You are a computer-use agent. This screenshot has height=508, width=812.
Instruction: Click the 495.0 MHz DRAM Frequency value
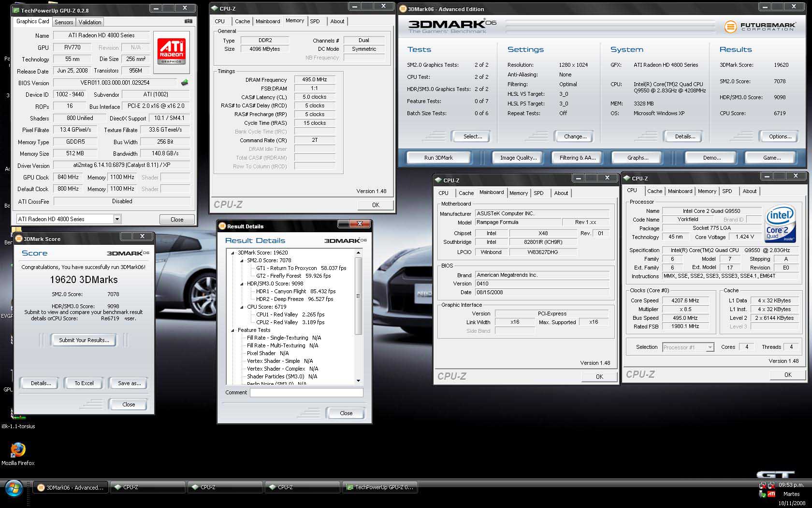point(315,79)
